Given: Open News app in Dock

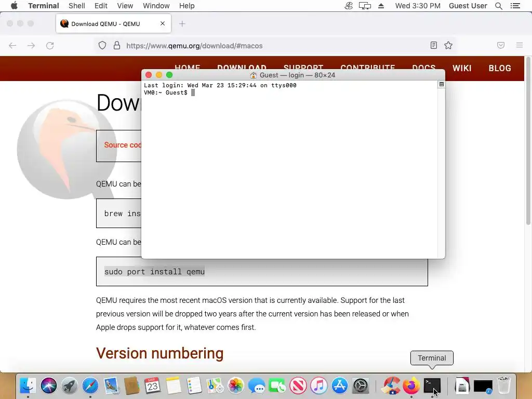Looking at the screenshot, I should tap(298, 386).
